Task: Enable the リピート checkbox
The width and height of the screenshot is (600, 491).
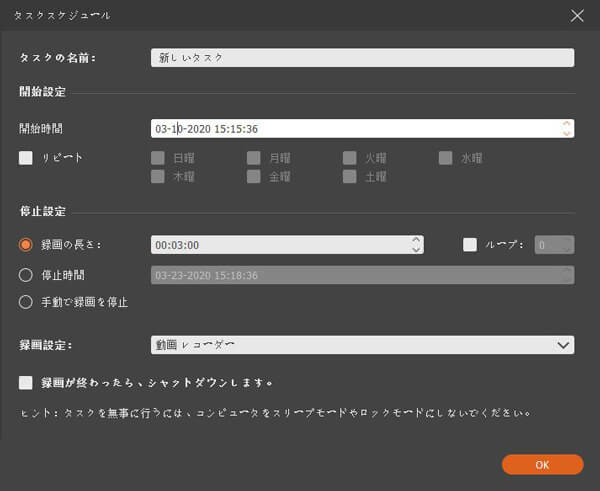Action: 26,157
